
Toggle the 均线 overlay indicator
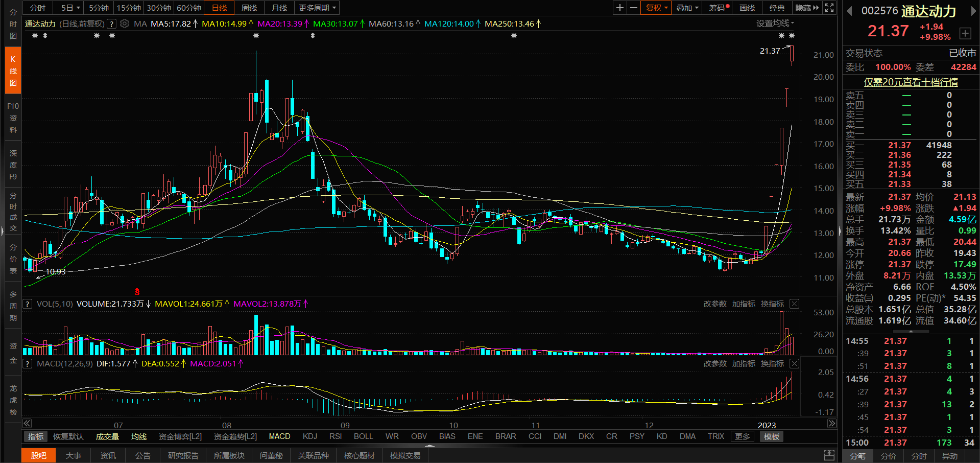pos(139,436)
